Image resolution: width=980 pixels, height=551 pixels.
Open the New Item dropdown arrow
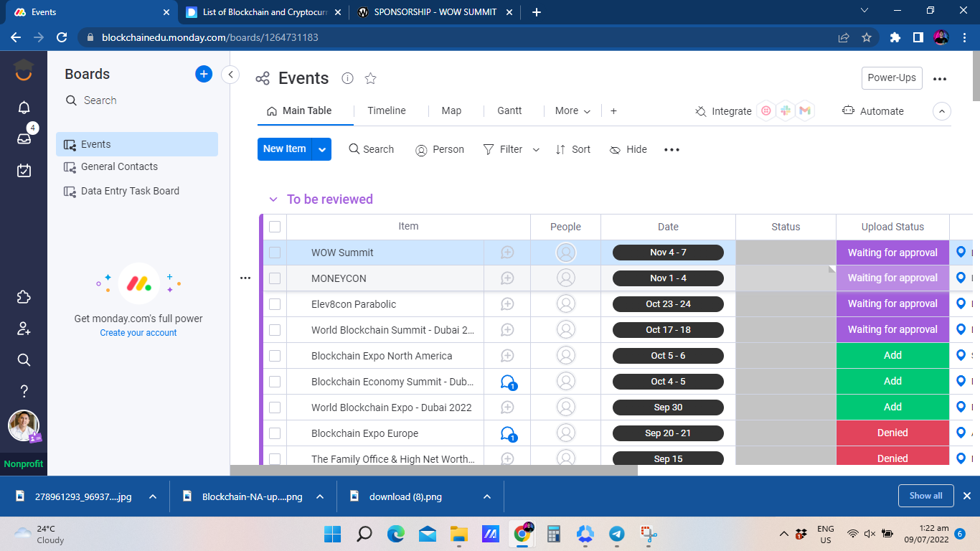(x=322, y=149)
